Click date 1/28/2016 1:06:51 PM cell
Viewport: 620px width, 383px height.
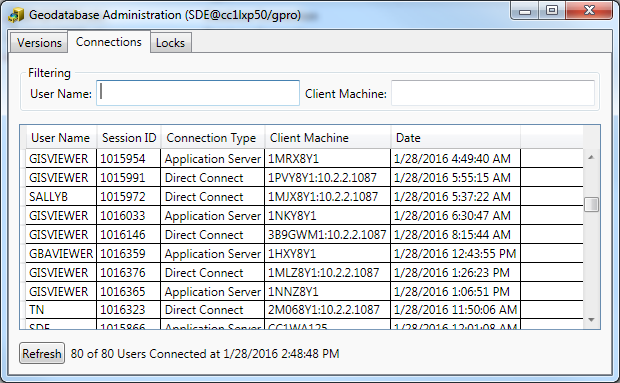tap(456, 291)
